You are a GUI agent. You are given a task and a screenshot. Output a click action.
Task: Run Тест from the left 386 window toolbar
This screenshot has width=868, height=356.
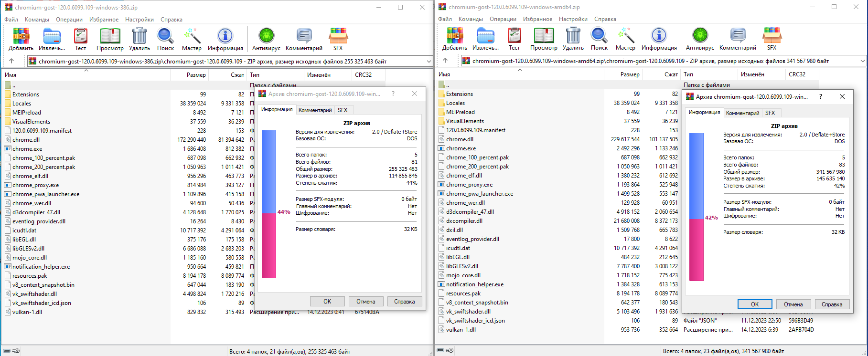click(81, 39)
